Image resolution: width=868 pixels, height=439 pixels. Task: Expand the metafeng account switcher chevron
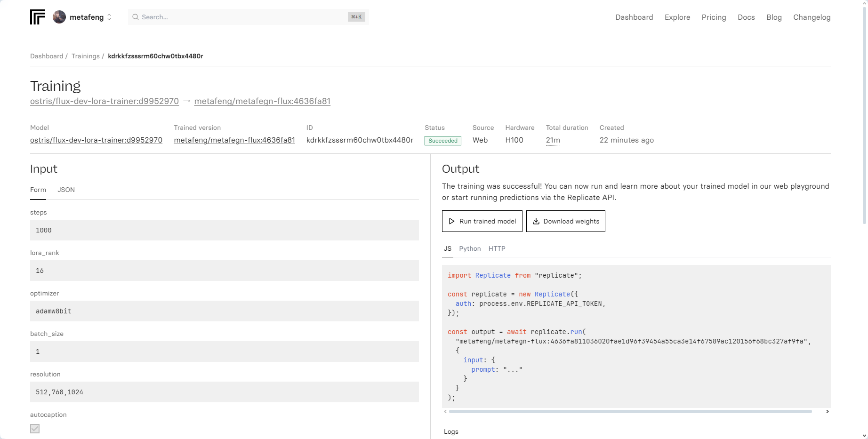pyautogui.click(x=109, y=17)
